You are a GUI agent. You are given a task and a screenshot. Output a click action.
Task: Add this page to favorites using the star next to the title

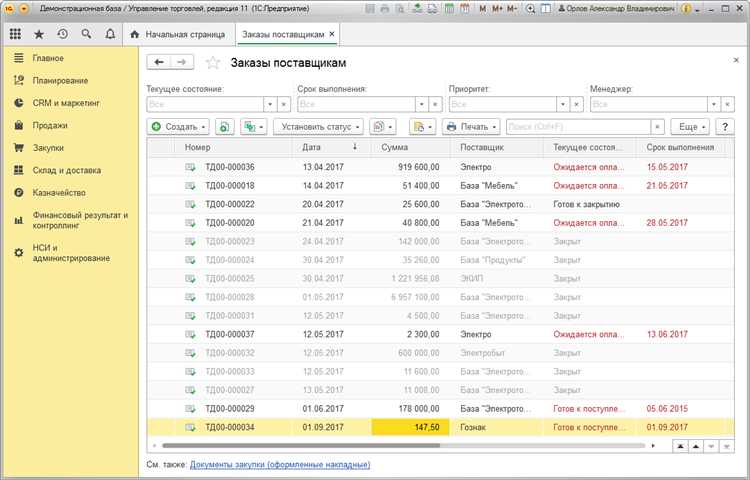[212, 62]
